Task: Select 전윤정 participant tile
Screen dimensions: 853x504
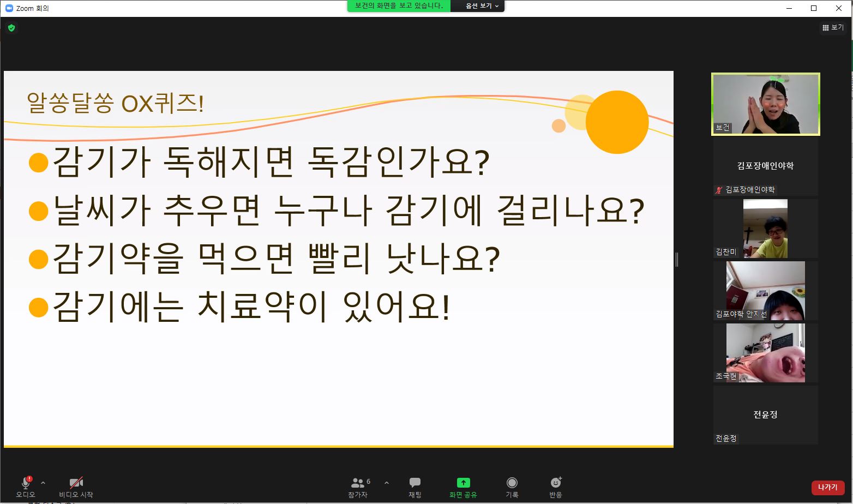Action: 765,415
